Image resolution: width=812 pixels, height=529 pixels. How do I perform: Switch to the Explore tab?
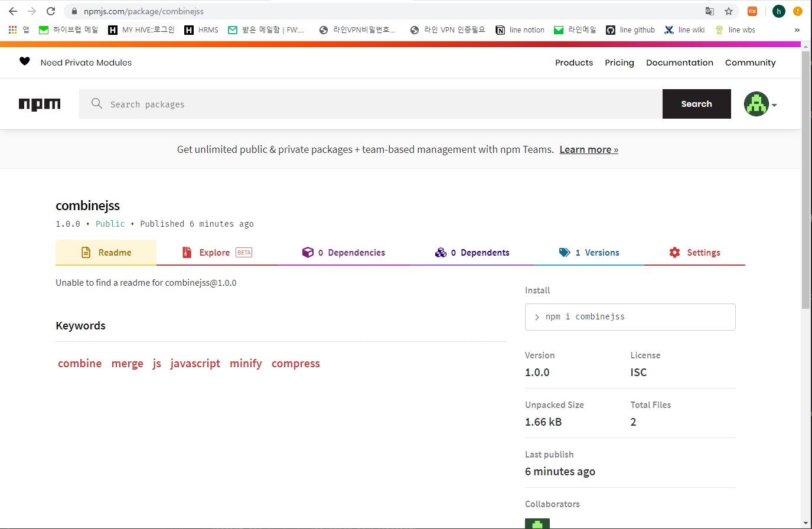[x=216, y=253]
